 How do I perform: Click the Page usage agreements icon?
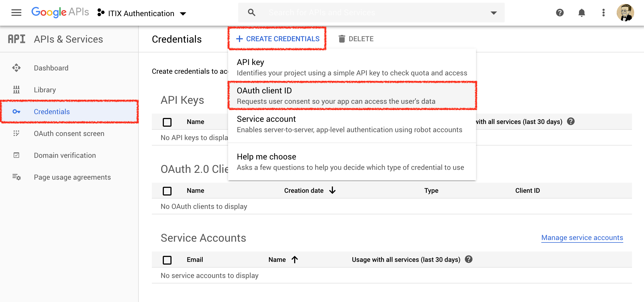point(16,177)
